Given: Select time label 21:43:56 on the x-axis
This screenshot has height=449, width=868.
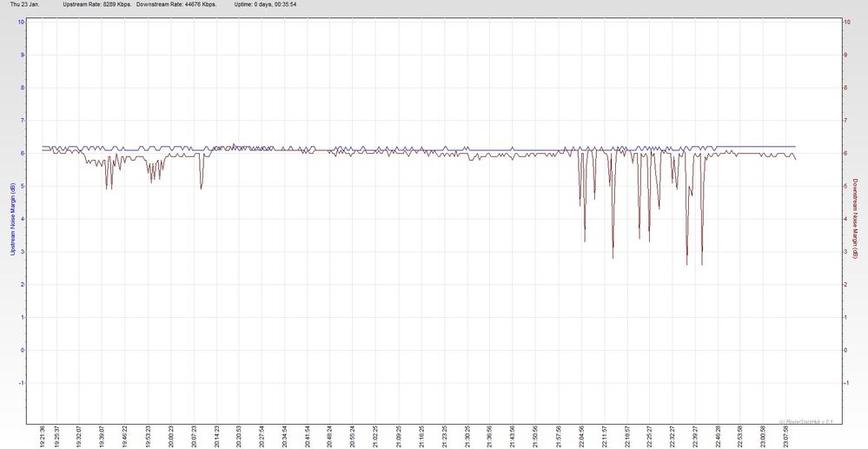Looking at the screenshot, I should pos(512,436).
